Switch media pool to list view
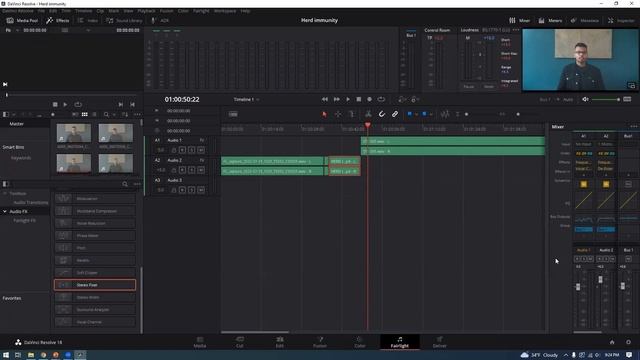 94,115
